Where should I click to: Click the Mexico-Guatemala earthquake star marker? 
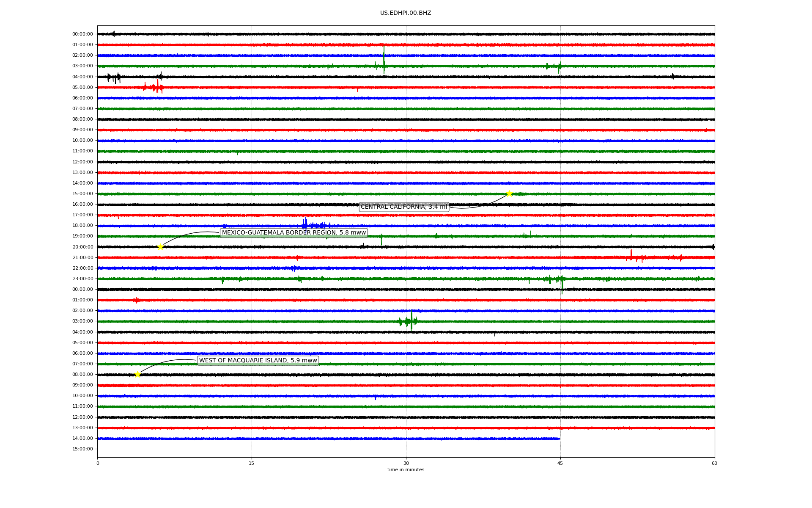(x=160, y=247)
